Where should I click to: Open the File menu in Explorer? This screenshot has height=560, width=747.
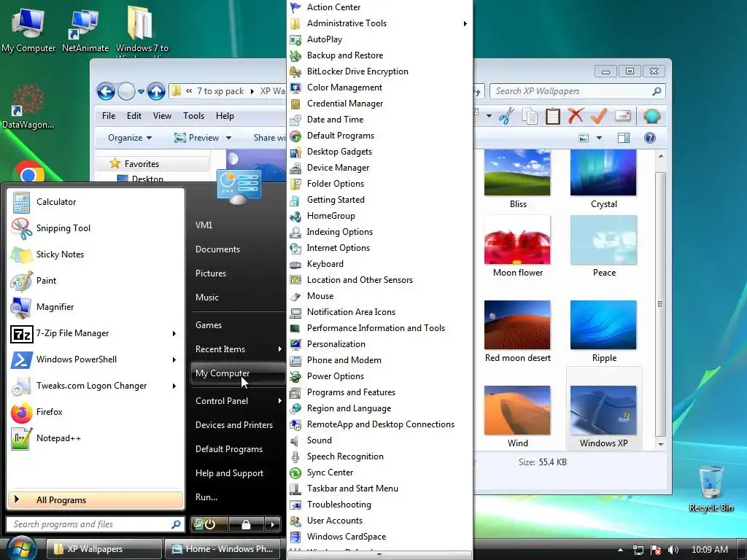point(109,116)
